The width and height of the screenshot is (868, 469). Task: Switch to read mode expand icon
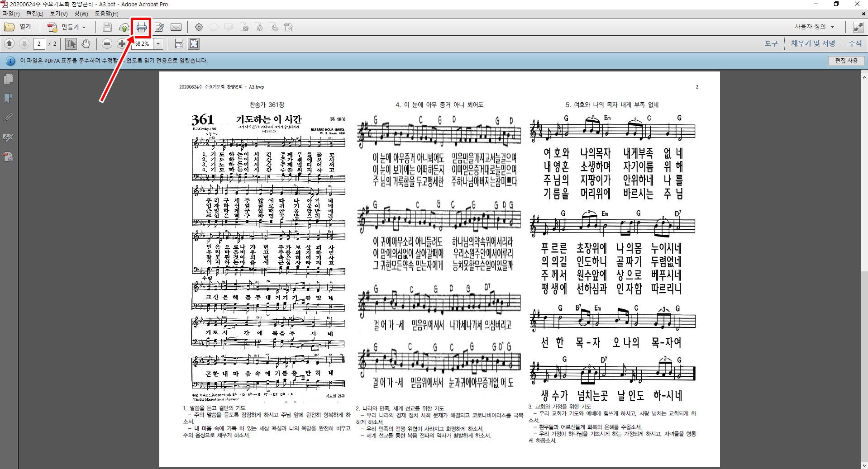click(858, 27)
